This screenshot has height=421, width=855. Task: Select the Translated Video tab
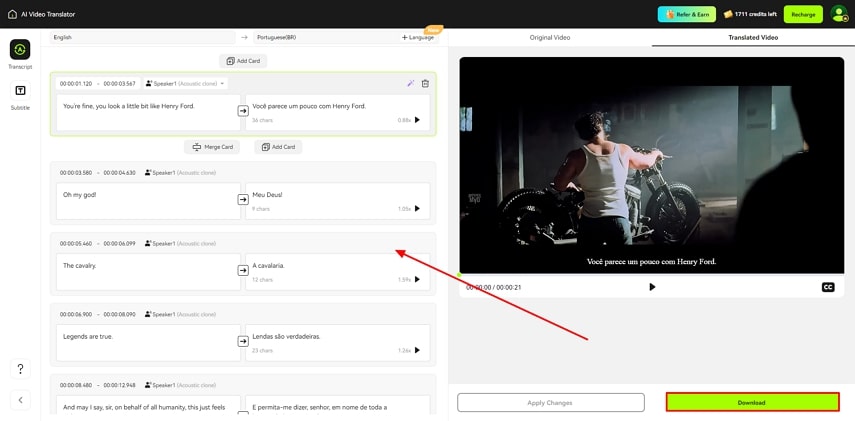click(x=753, y=37)
